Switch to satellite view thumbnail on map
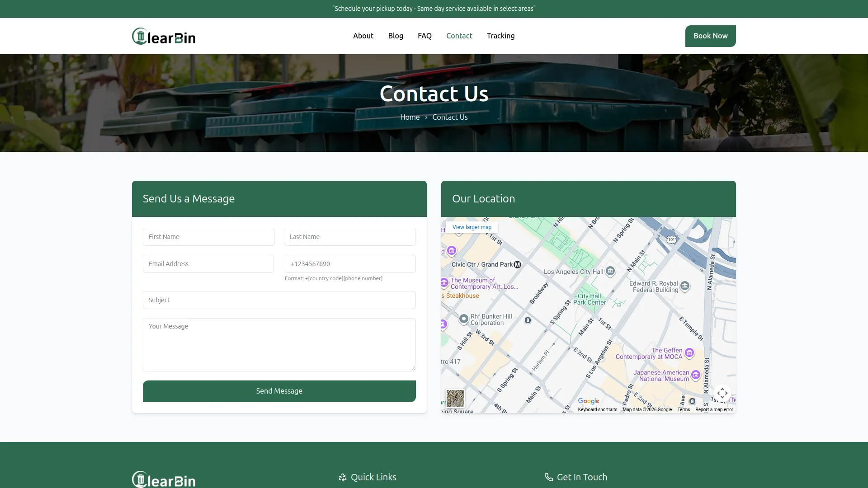 455,399
